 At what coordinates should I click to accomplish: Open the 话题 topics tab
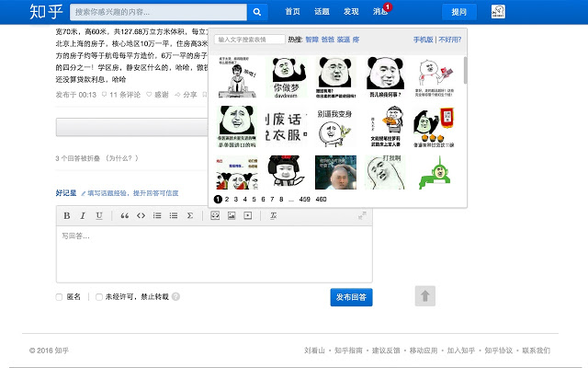pyautogui.click(x=322, y=12)
